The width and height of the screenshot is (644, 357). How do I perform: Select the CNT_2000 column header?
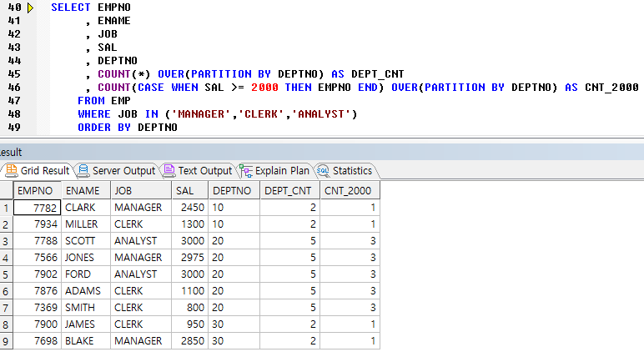coord(350,191)
